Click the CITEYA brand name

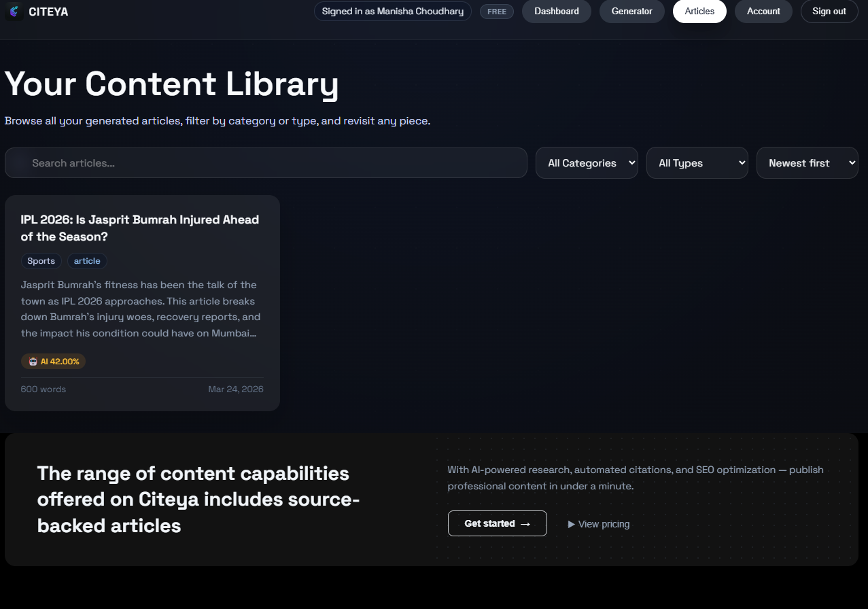tap(48, 12)
